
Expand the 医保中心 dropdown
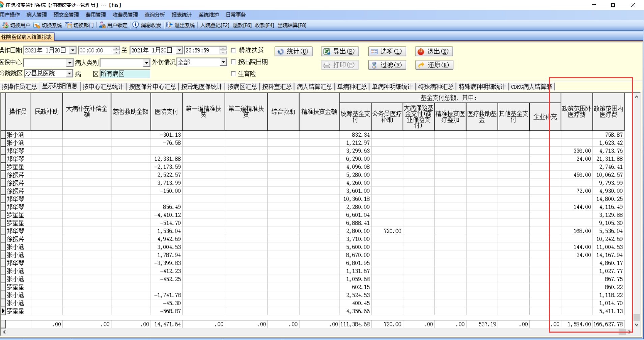coord(69,63)
